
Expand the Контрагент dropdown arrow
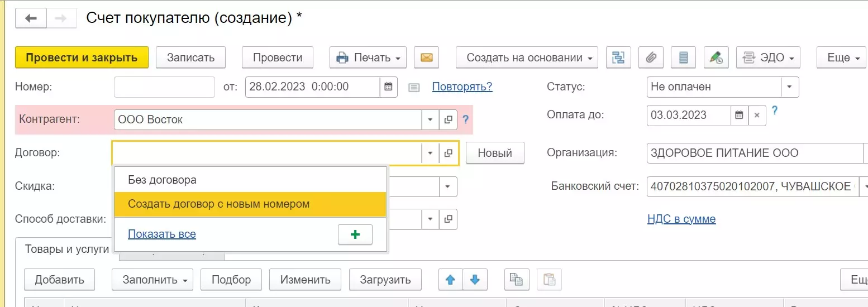pyautogui.click(x=430, y=119)
